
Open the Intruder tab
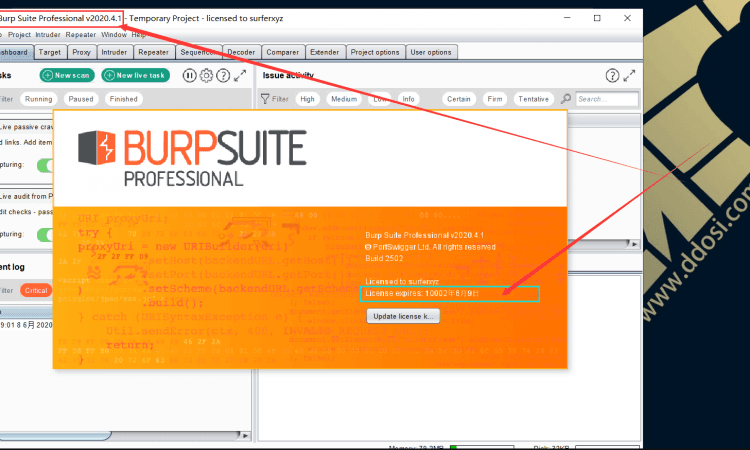tap(114, 52)
